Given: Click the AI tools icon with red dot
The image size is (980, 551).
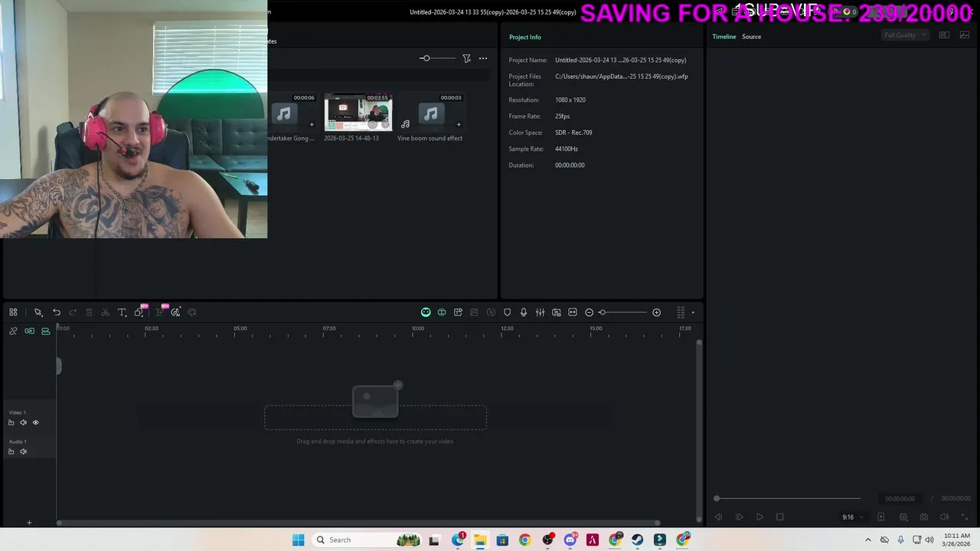Looking at the screenshot, I should tap(175, 312).
